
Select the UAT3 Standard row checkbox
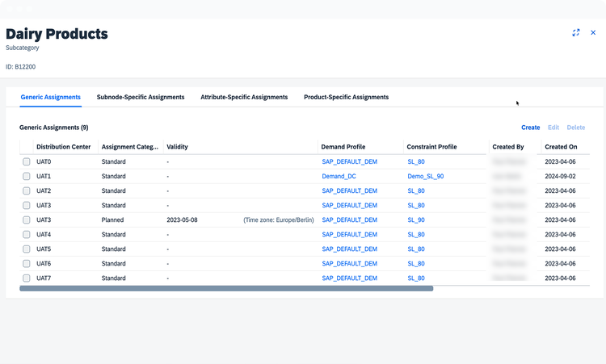[x=27, y=205]
